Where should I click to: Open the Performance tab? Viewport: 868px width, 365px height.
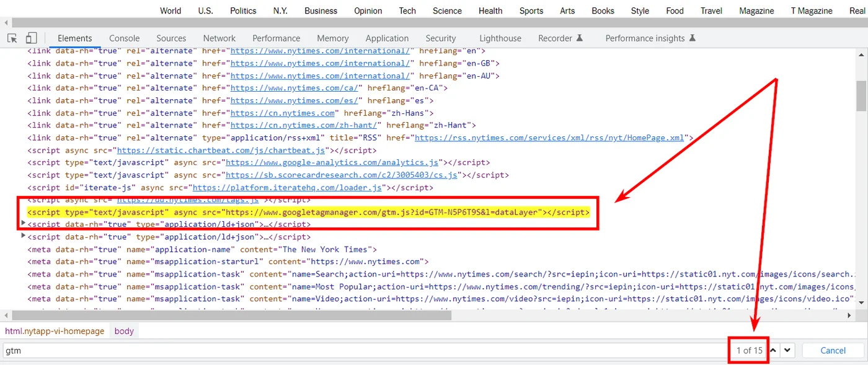(277, 38)
